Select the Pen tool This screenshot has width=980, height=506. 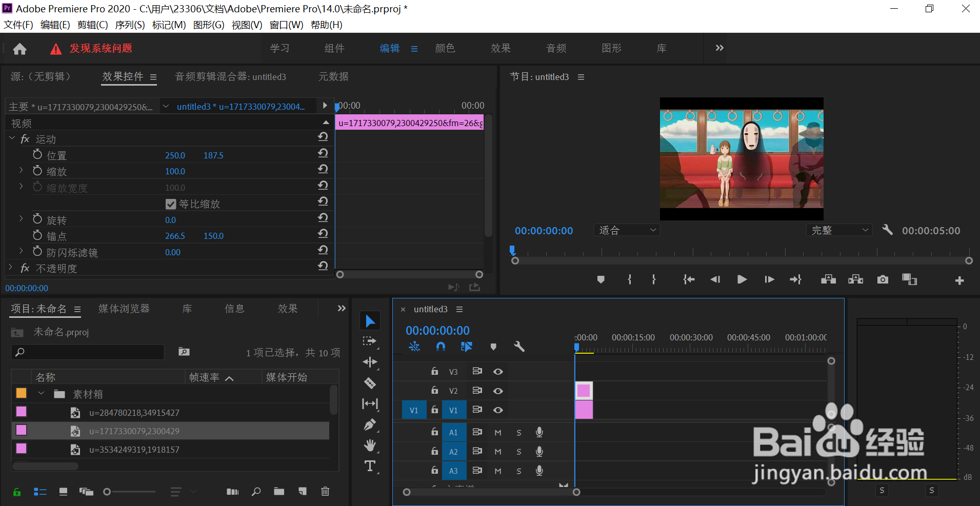pyautogui.click(x=370, y=424)
